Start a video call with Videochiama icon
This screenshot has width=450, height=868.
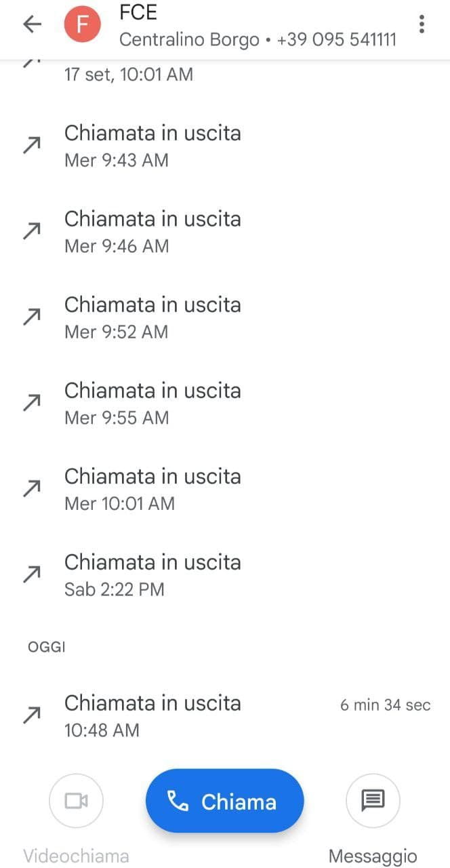point(76,802)
